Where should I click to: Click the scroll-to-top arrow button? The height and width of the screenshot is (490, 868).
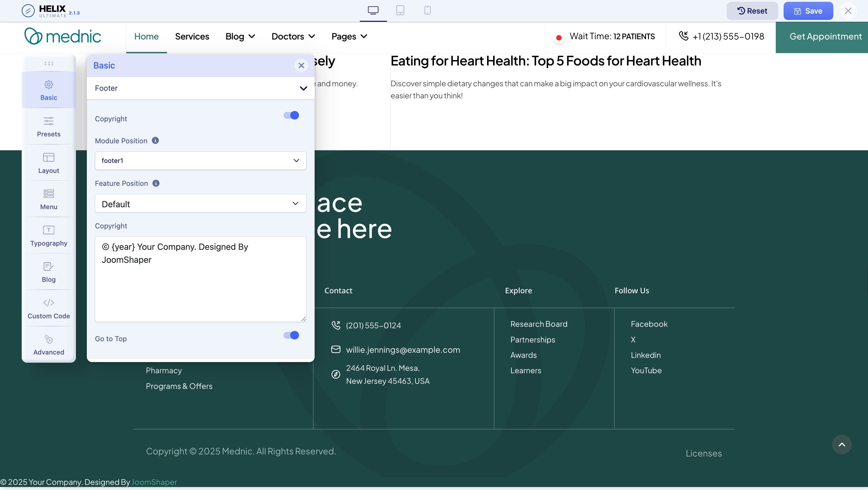(841, 444)
